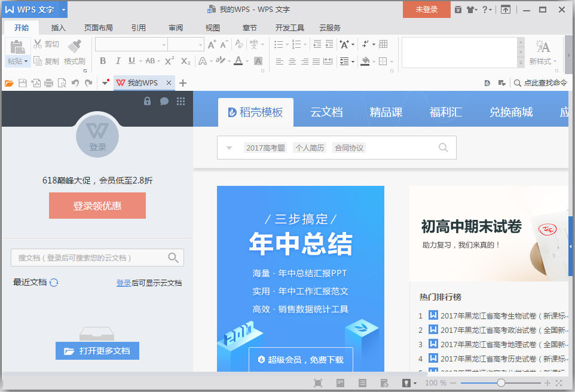The image size is (575, 392).
Task: Refresh the 最近文档 recent documents list
Action: point(54,283)
